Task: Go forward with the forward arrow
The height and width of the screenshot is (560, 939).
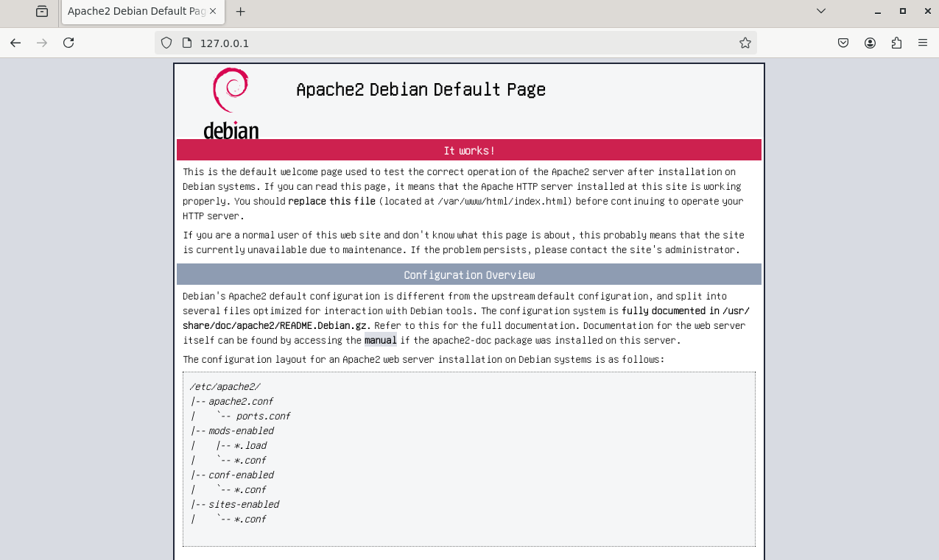Action: (42, 43)
